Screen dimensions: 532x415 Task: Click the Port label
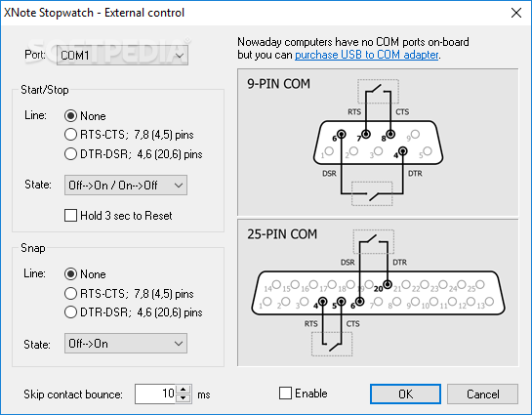[35, 55]
